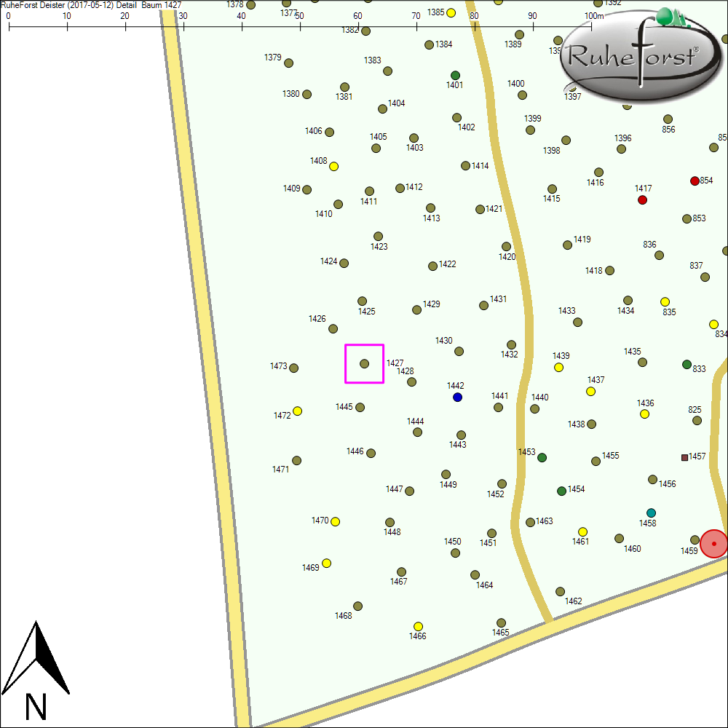Click the red tree marker 1417
The image size is (728, 728).
pos(642,199)
